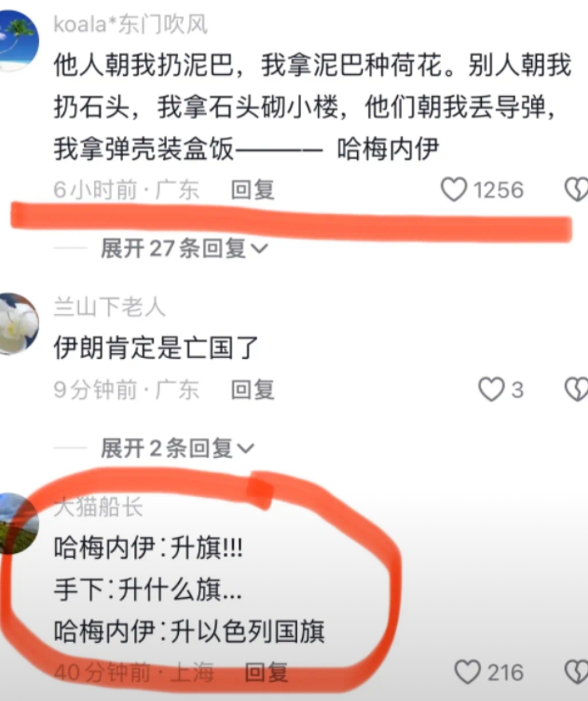This screenshot has height=701, width=588.
Task: Like the 大猫船长 comment with 216 likes
Action: click(468, 672)
